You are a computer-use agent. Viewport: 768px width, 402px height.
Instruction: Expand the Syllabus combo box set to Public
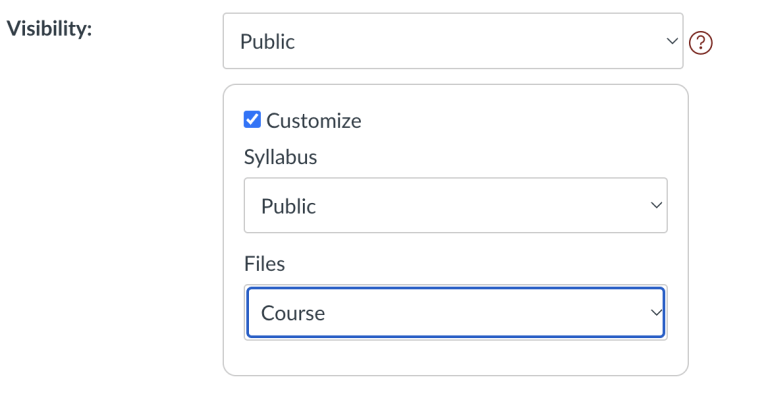[x=455, y=206]
